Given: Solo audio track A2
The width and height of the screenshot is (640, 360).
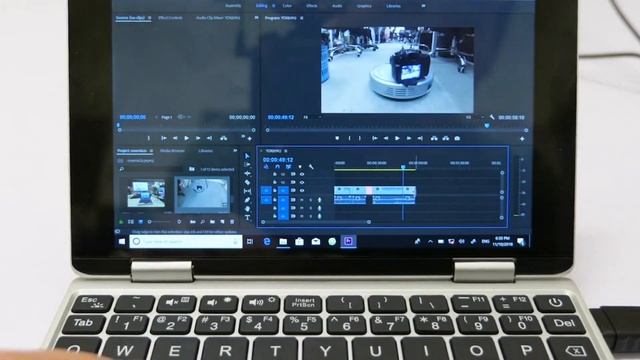Looking at the screenshot, I should (x=310, y=208).
